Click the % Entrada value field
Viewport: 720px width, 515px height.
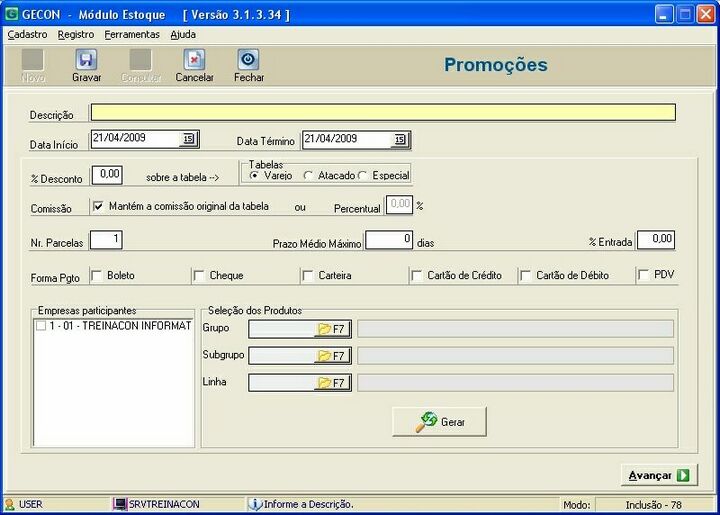[656, 240]
